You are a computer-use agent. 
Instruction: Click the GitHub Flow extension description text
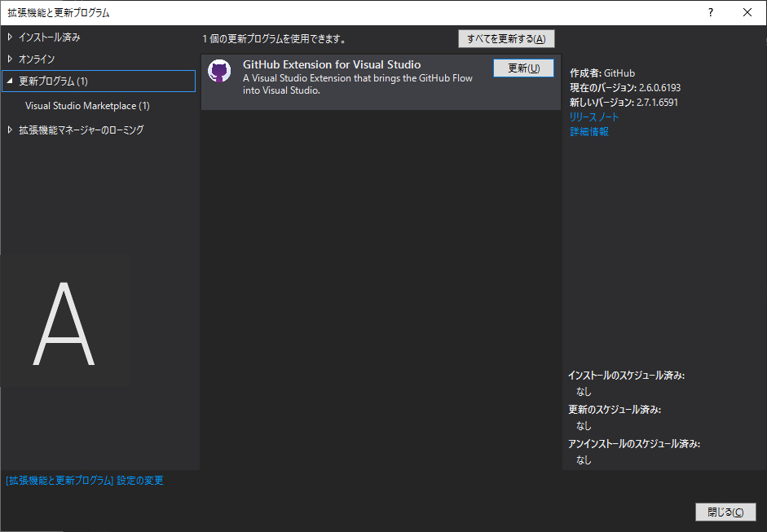coord(358,84)
